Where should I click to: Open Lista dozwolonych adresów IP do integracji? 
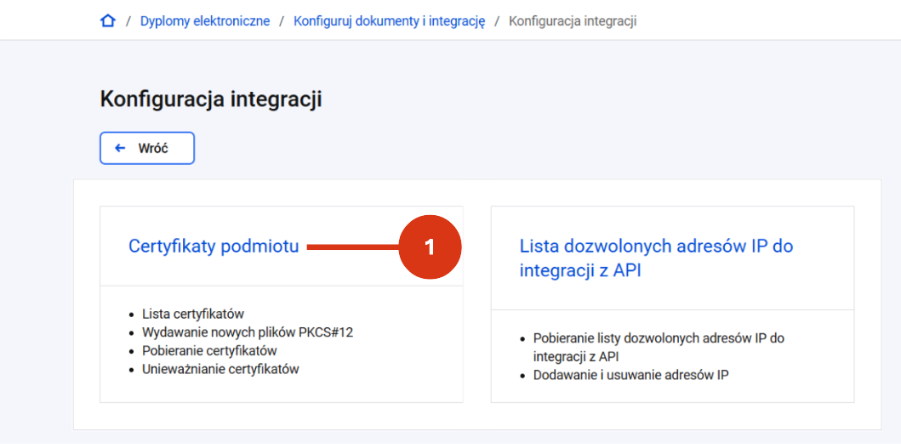point(656,258)
